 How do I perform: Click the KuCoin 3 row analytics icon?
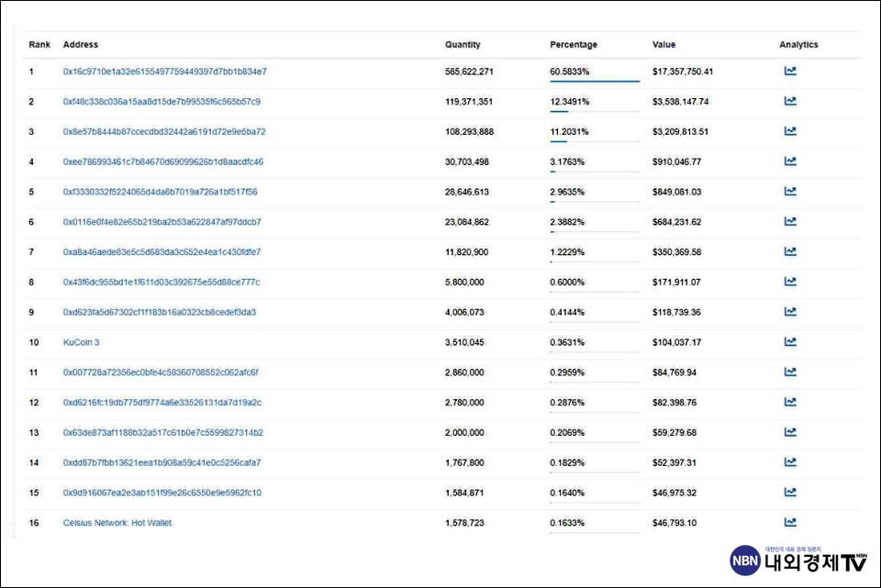click(789, 342)
